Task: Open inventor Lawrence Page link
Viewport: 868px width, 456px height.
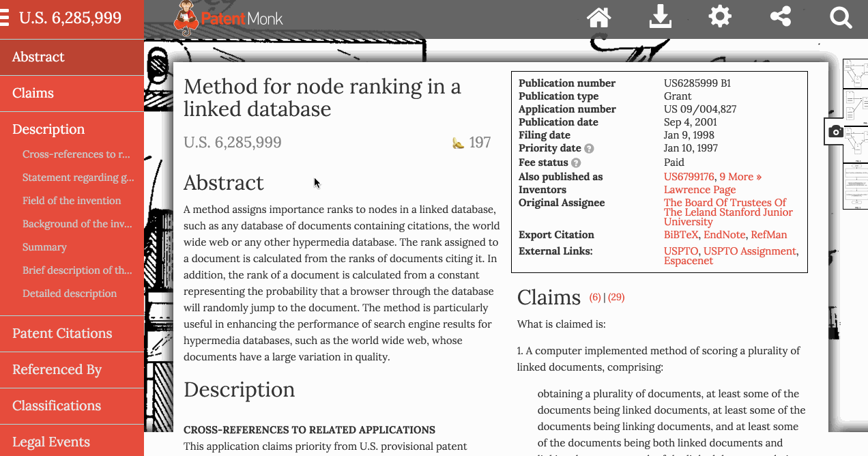Action: click(699, 190)
